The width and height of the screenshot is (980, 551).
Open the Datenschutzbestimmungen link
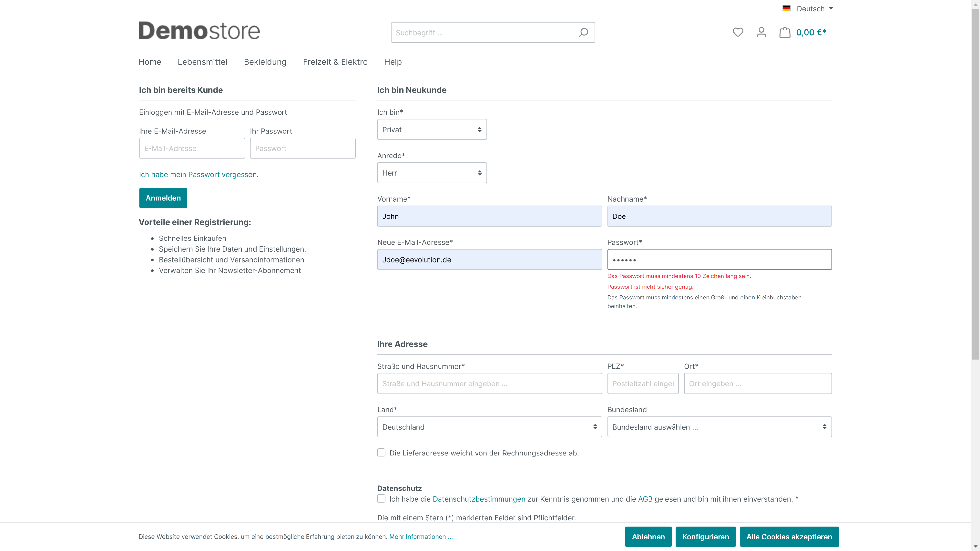coord(479,499)
